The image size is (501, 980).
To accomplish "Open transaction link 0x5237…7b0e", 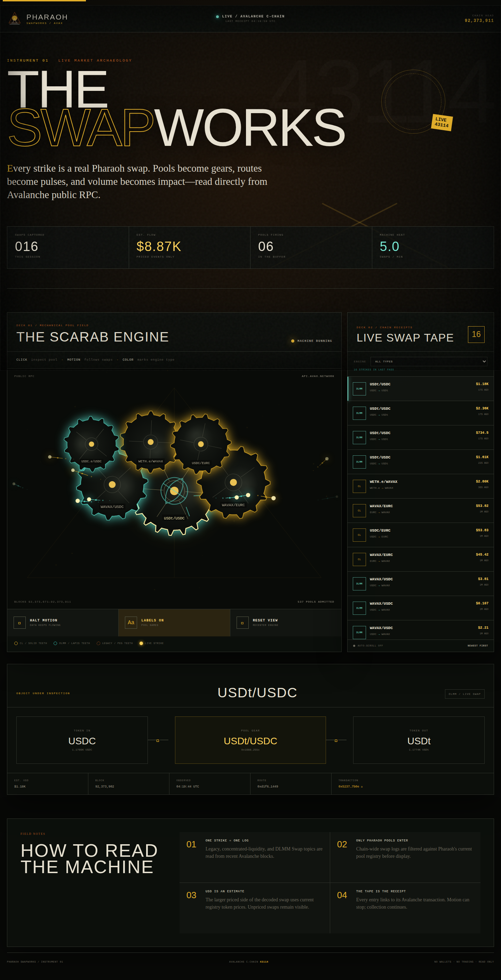I will [350, 786].
